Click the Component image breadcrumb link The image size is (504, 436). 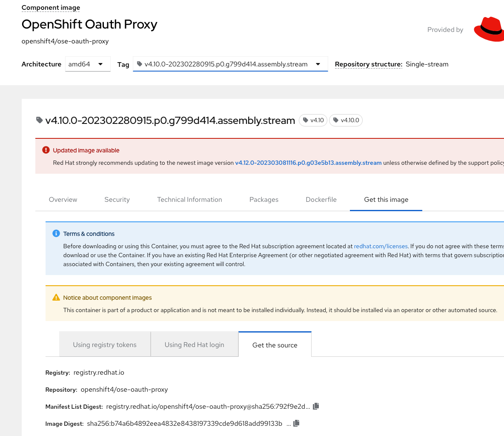point(51,7)
